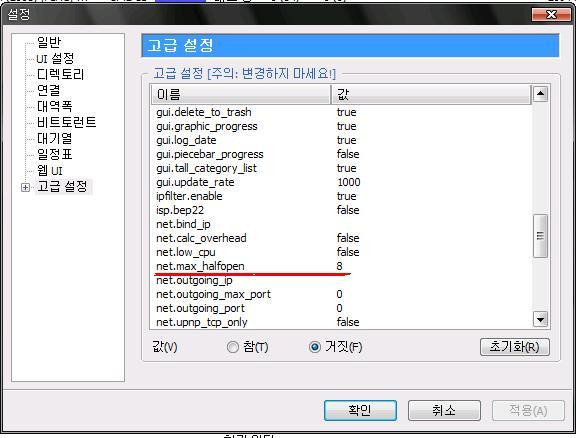This screenshot has width=576, height=438.
Task: Select the 웹 UI category
Action: click(x=50, y=170)
